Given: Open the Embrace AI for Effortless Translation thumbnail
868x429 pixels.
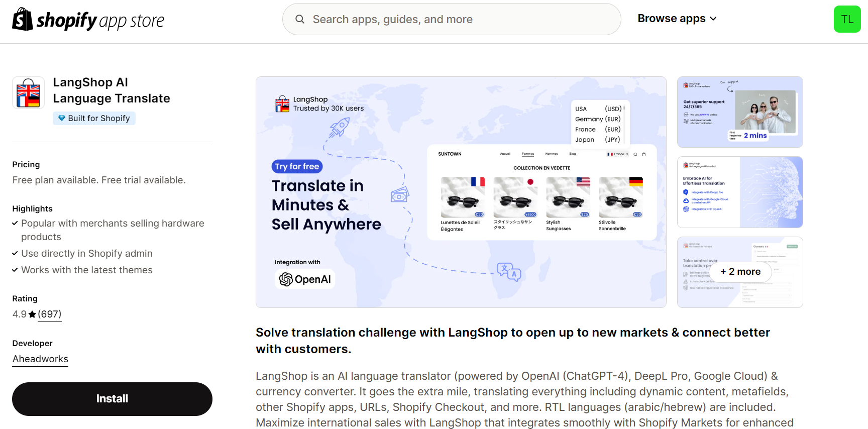Looking at the screenshot, I should (740, 192).
